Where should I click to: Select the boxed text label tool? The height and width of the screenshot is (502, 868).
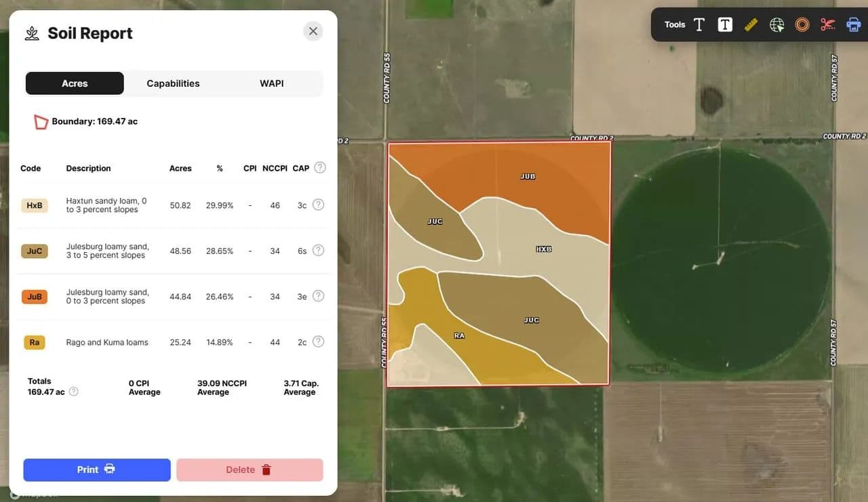[725, 25]
